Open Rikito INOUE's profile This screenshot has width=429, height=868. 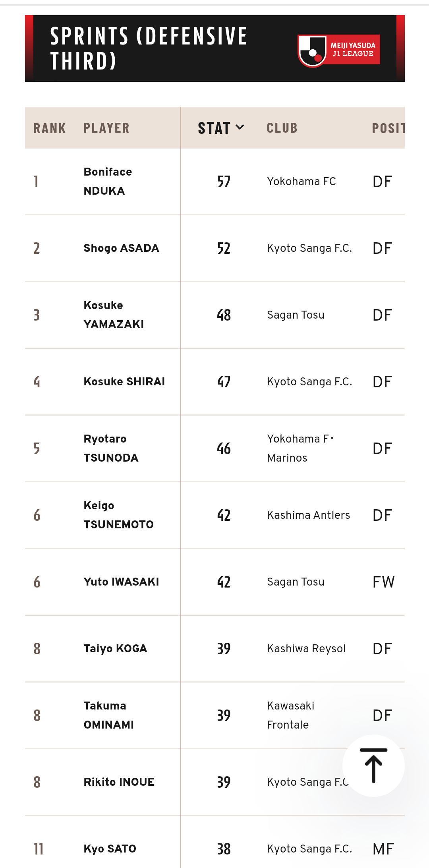[119, 782]
